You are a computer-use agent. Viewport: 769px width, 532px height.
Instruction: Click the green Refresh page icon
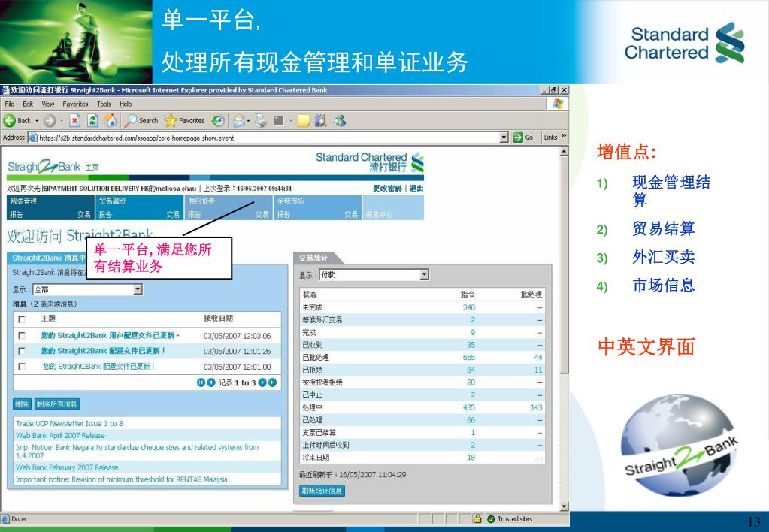coord(92,121)
